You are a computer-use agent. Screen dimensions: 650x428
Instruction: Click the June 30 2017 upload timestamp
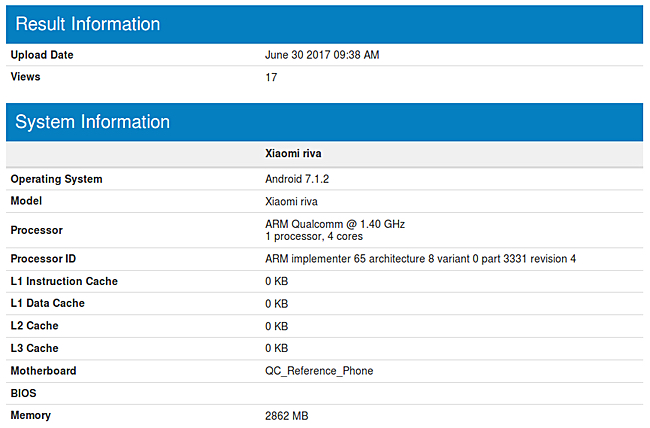322,55
